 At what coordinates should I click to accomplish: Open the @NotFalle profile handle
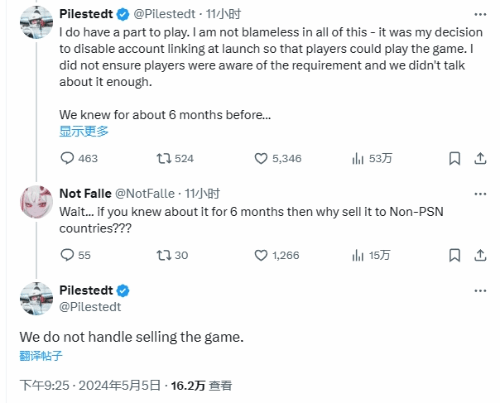(x=145, y=193)
